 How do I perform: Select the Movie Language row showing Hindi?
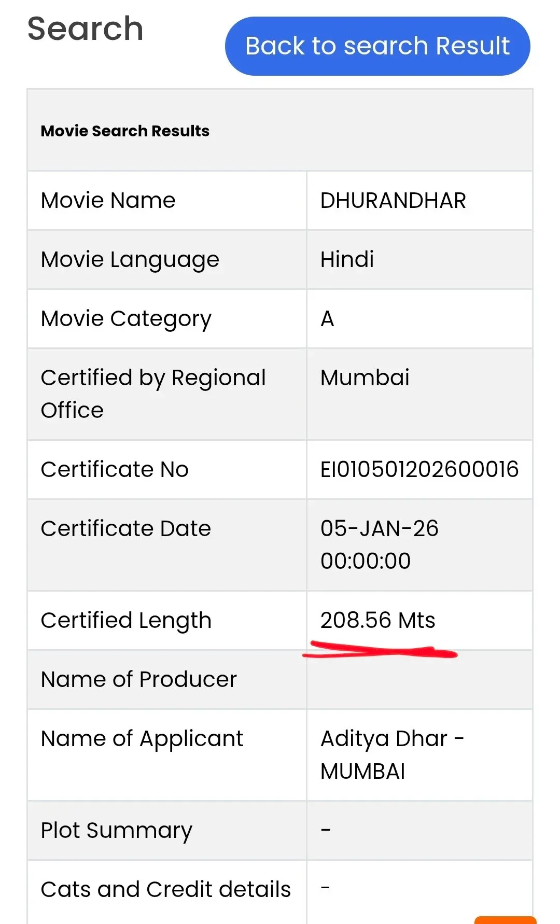click(x=347, y=259)
